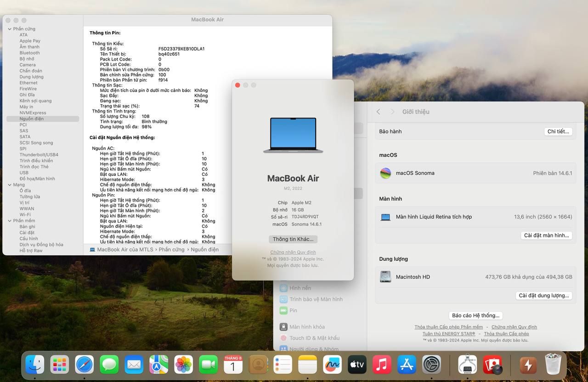The image size is (588, 382).
Task: Select Apple Pay in the hardware tree
Action: pos(30,41)
